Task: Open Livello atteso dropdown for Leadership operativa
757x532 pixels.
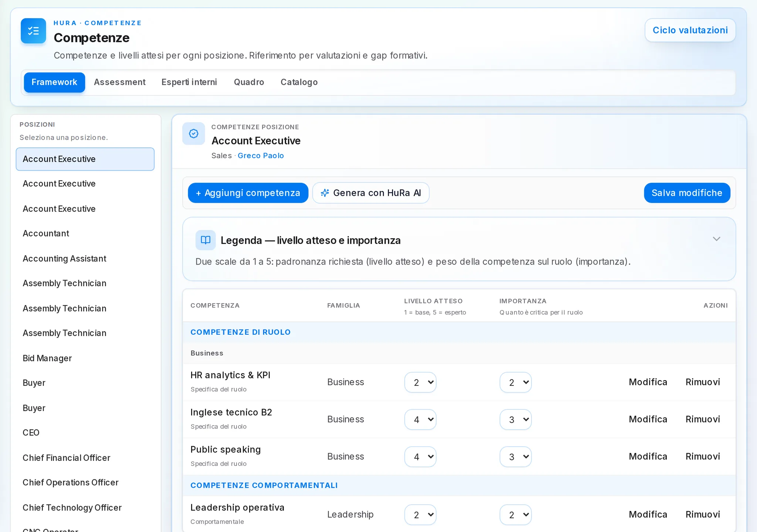Action: point(420,515)
